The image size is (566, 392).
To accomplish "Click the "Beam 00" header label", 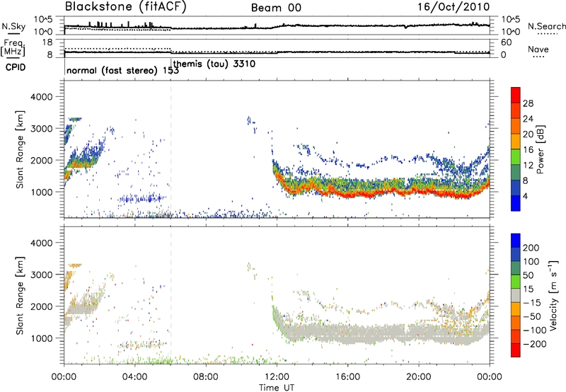I will 276,8.
